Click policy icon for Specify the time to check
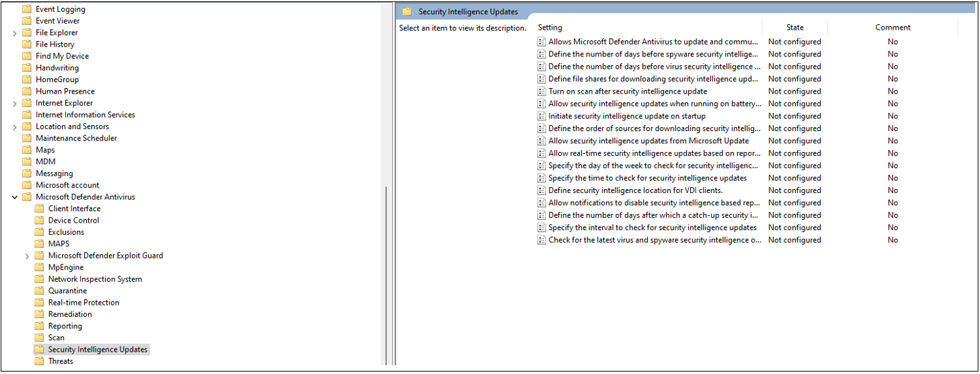Viewport: 980px width, 374px height. point(542,178)
